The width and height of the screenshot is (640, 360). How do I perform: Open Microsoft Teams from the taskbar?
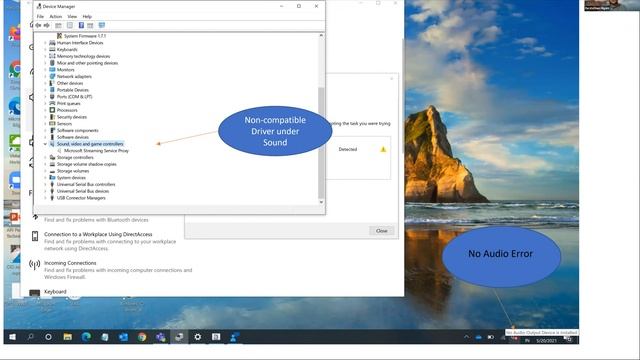point(160,337)
